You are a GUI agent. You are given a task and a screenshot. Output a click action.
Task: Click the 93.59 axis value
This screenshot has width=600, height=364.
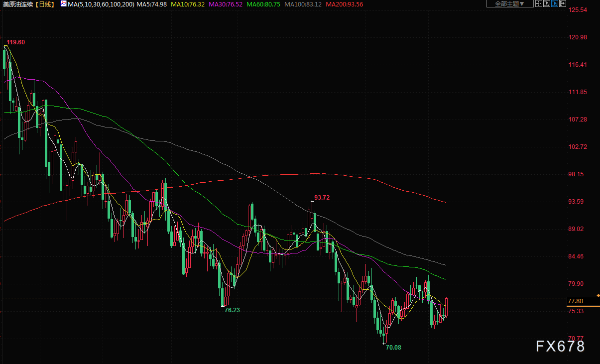(x=576, y=202)
